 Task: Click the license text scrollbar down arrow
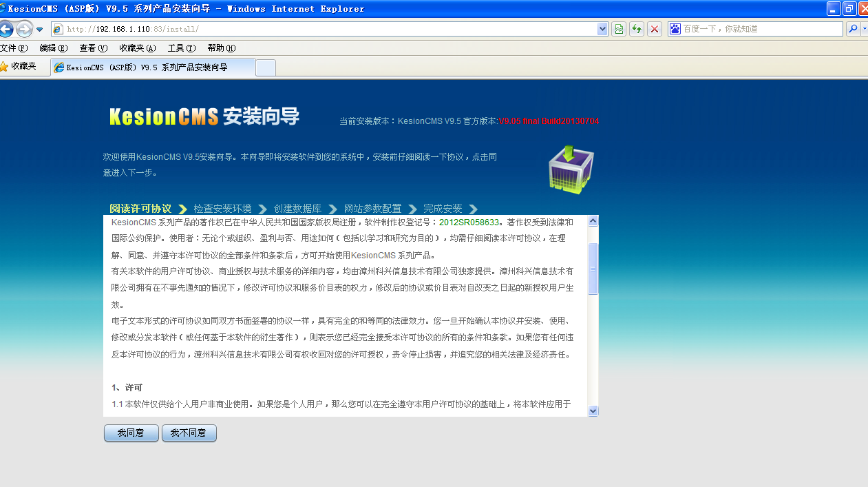(593, 409)
